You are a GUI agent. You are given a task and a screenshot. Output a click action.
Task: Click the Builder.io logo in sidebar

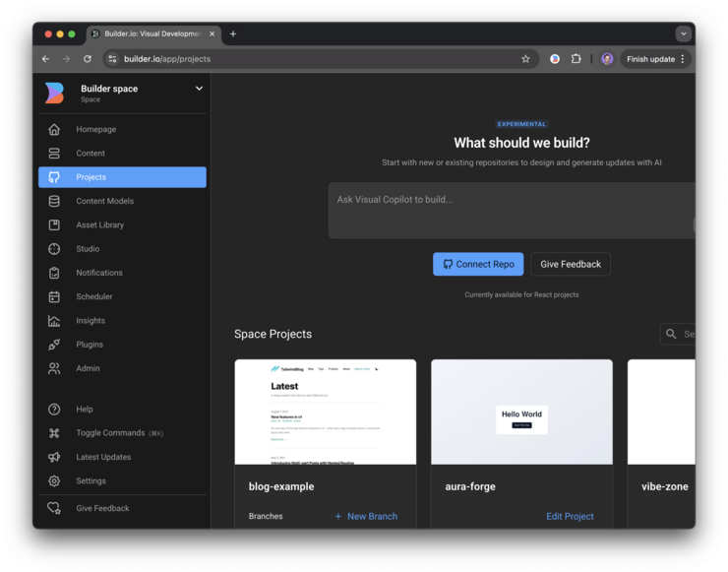54,93
